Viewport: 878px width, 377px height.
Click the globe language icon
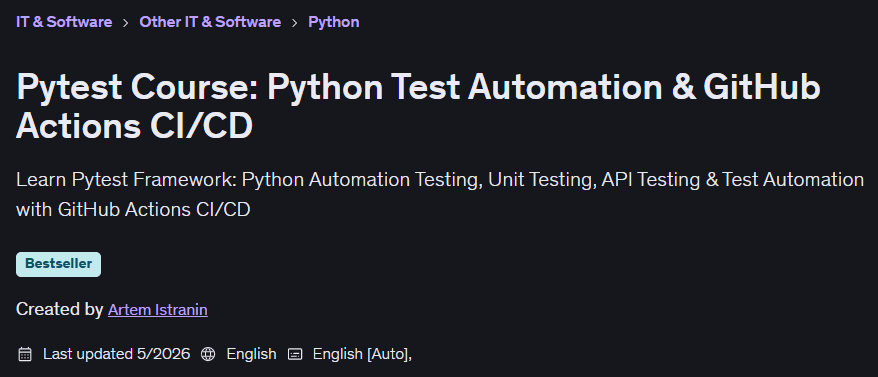[208, 354]
